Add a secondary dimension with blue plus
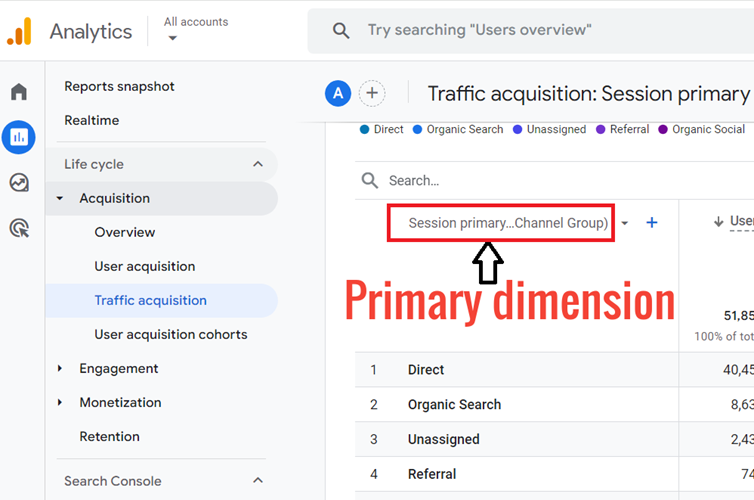Image resolution: width=754 pixels, height=500 pixels. coord(652,223)
